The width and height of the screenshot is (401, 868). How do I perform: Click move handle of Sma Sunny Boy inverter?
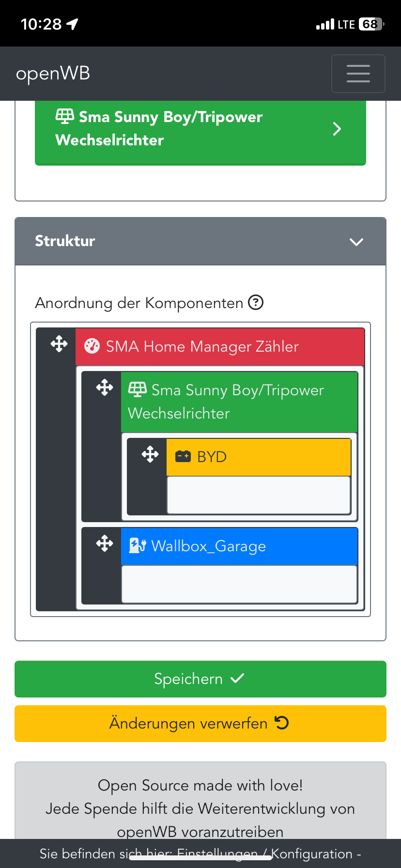[105, 387]
